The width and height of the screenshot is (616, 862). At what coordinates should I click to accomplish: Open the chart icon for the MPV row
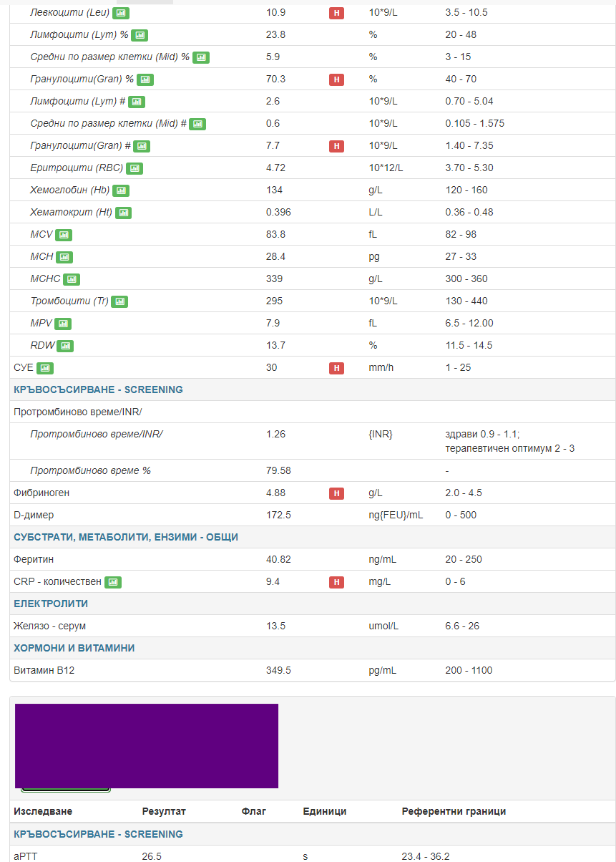(64, 324)
